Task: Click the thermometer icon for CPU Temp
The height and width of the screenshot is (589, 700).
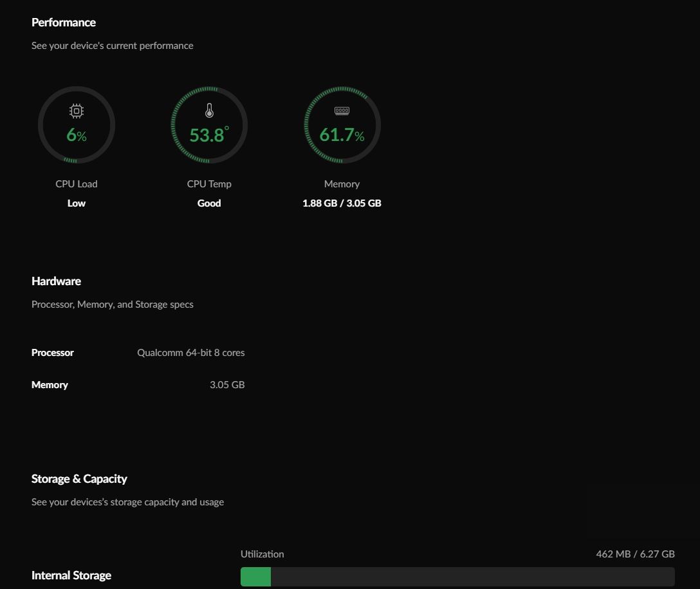Action: 209,111
